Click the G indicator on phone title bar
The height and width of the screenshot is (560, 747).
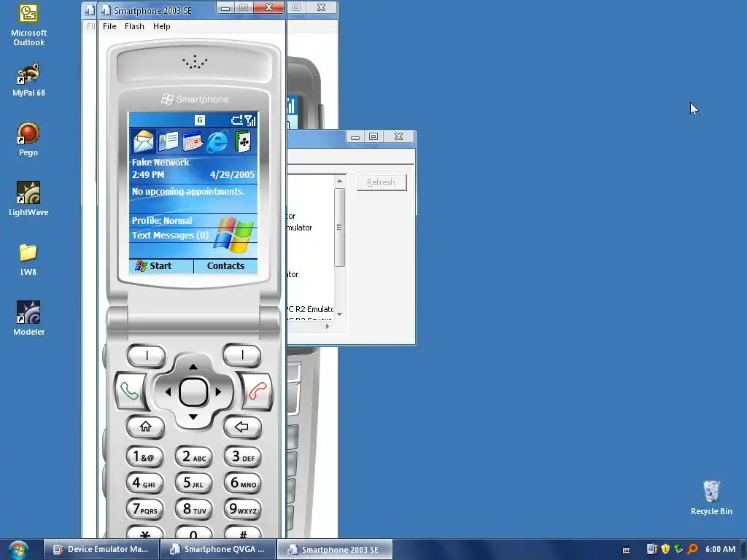pyautogui.click(x=200, y=120)
